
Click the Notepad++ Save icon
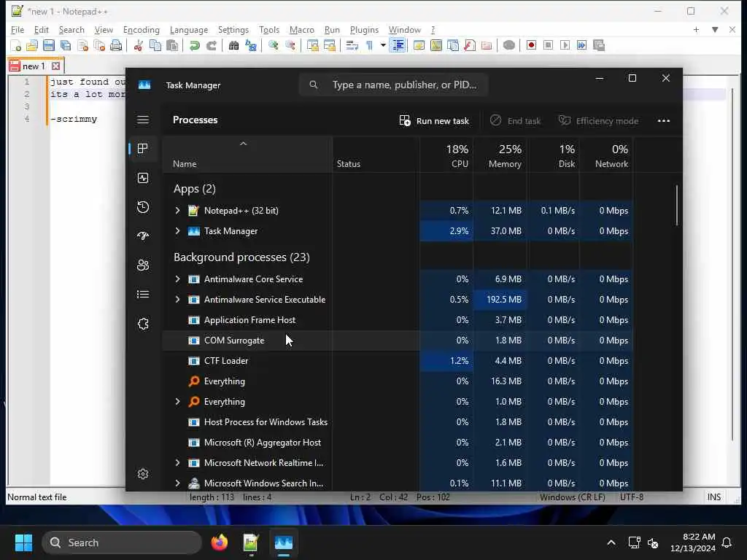tap(49, 45)
